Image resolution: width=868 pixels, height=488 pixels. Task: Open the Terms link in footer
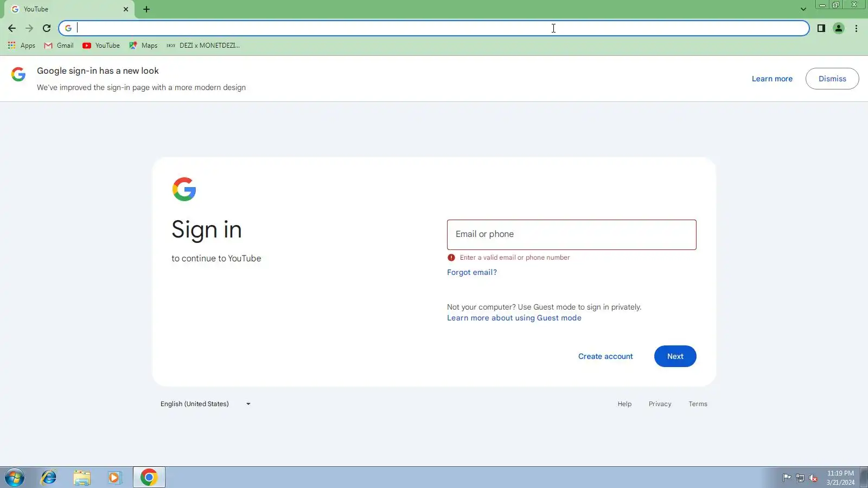click(698, 404)
